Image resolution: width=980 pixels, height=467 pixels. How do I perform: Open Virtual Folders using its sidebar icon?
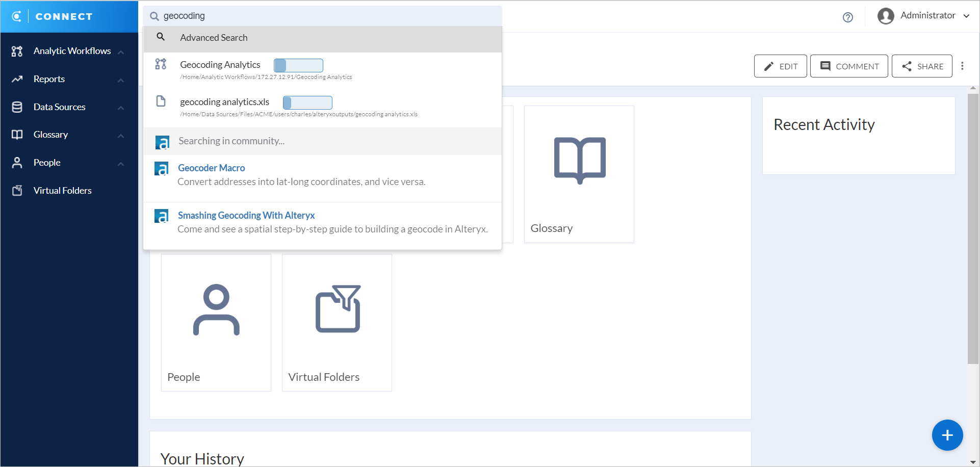point(17,190)
